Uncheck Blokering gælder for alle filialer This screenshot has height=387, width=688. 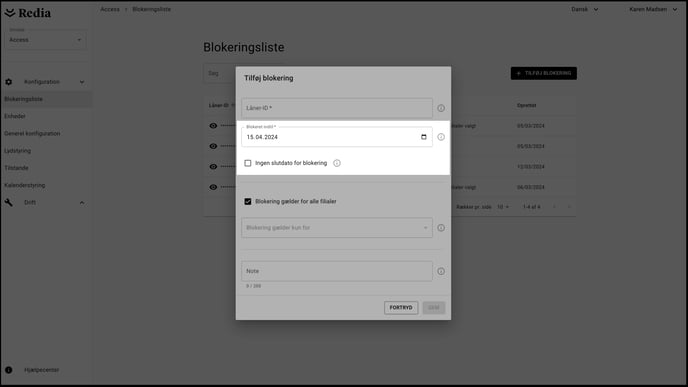[248, 201]
